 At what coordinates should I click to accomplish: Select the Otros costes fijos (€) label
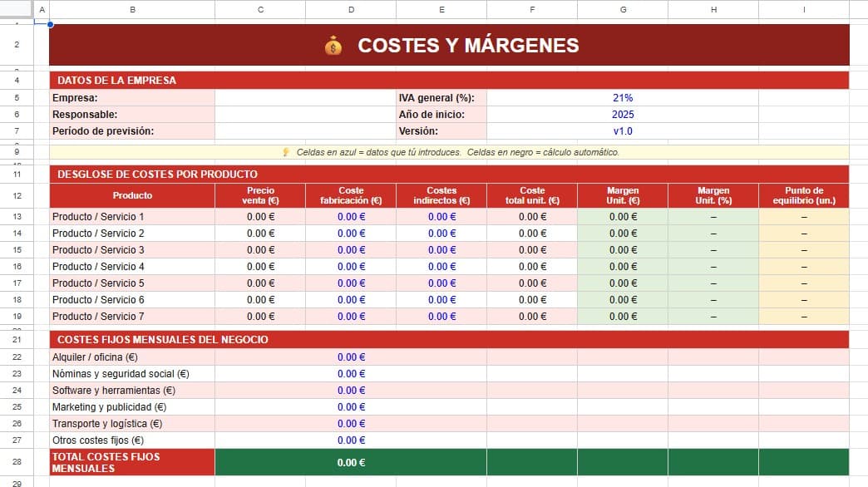point(132,440)
